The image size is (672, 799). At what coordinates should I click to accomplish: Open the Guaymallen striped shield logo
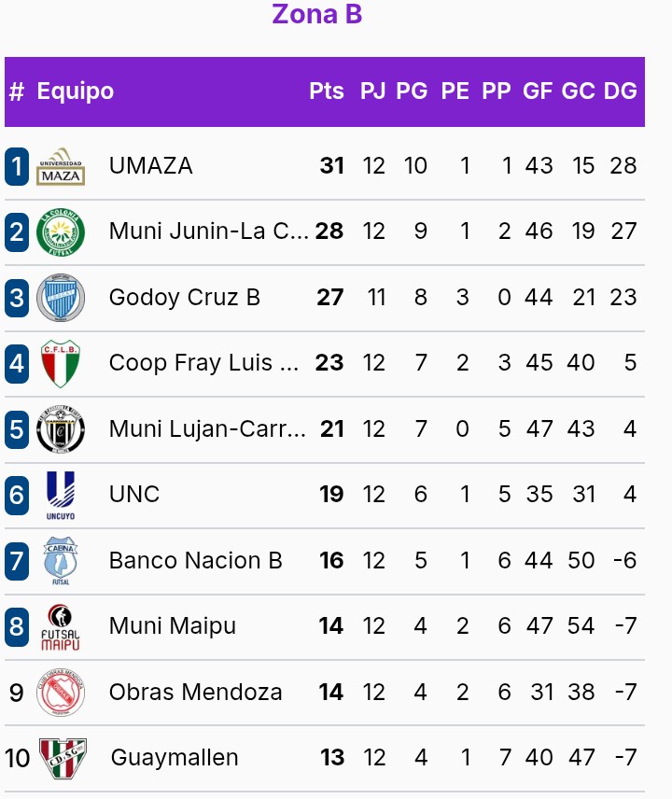(x=63, y=758)
